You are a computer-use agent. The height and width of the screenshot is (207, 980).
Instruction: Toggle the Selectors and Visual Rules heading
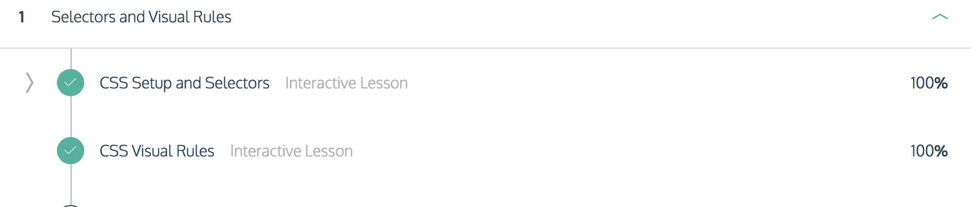pyautogui.click(x=141, y=17)
